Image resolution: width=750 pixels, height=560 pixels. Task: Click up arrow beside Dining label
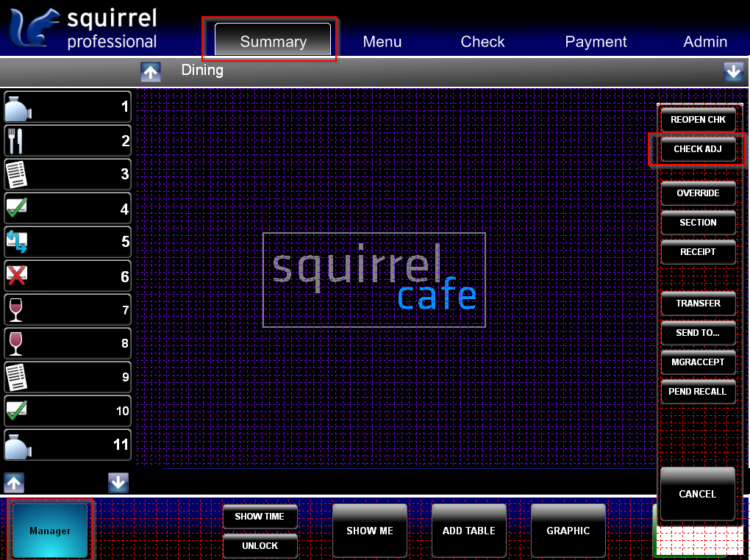pos(151,72)
